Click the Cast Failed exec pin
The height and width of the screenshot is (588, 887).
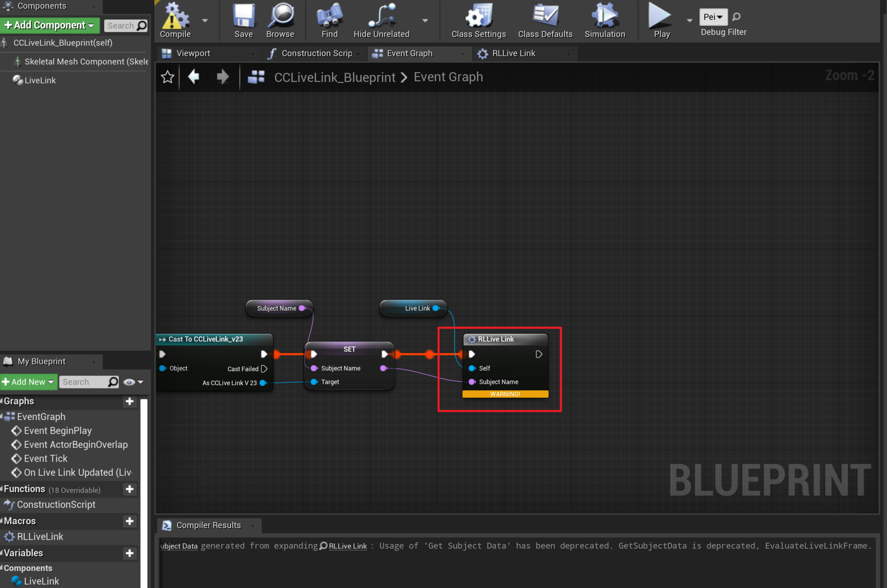pyautogui.click(x=264, y=368)
